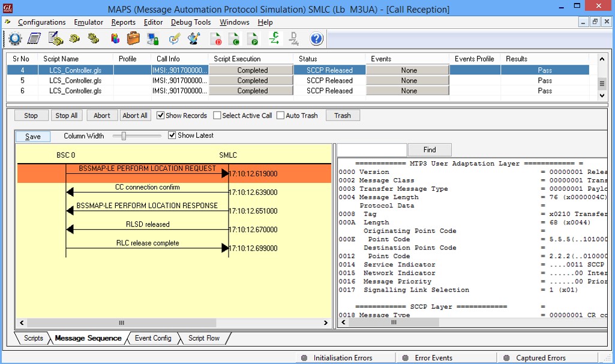Viewport: 615px width, 364px height.
Task: Click the small icon left of Configurations
Action: pos(7,22)
